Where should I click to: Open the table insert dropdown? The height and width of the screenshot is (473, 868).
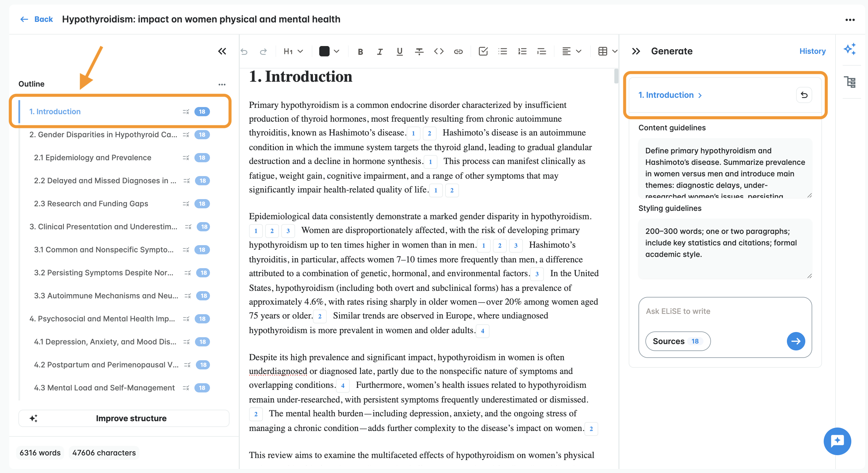[607, 51]
